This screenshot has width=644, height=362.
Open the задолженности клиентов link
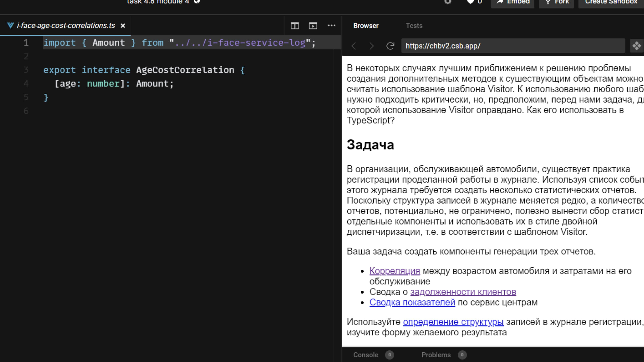[x=463, y=292]
